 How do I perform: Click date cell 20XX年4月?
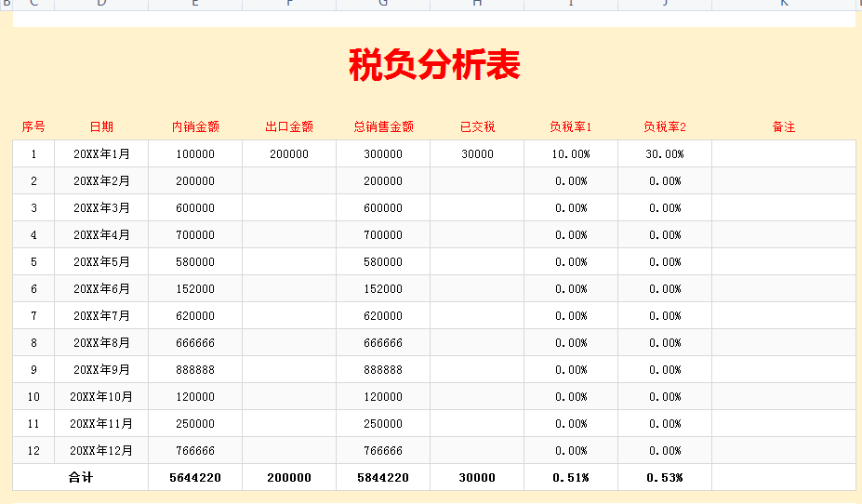pos(101,234)
